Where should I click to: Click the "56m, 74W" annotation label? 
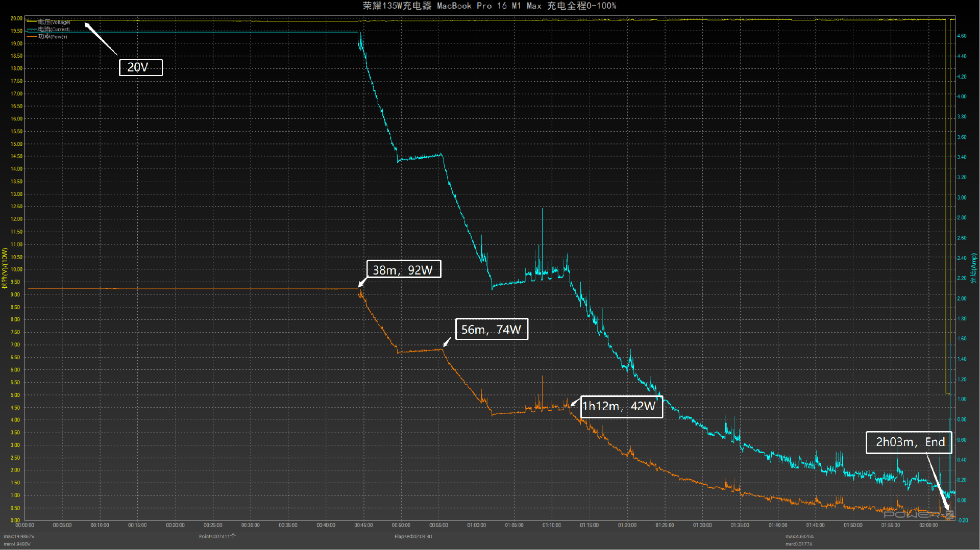[491, 329]
